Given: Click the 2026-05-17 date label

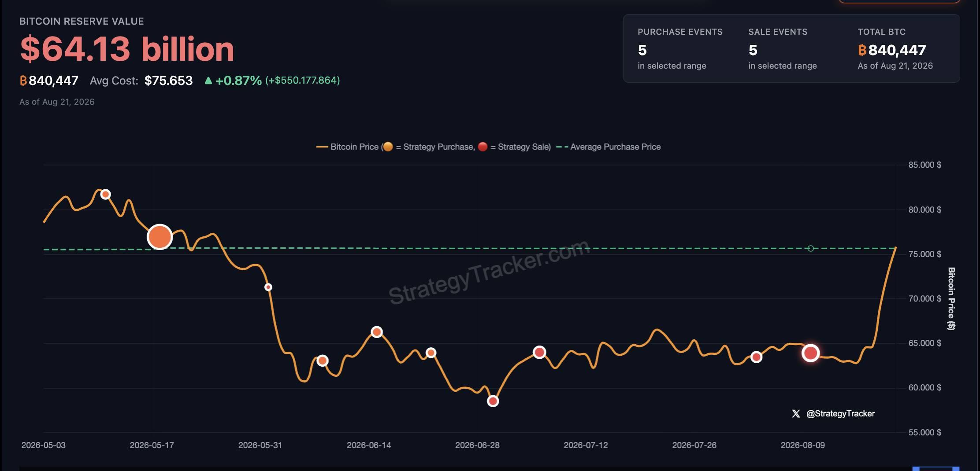Looking at the screenshot, I should [x=152, y=445].
